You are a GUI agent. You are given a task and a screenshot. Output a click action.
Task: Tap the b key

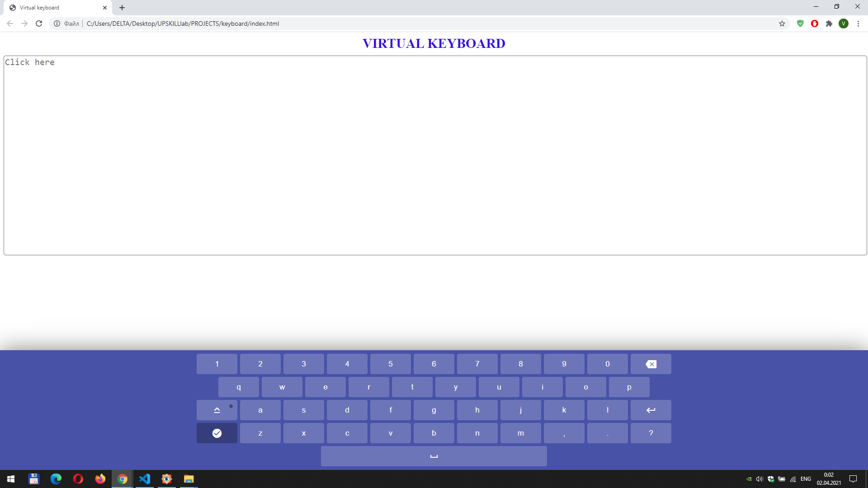[x=434, y=433]
